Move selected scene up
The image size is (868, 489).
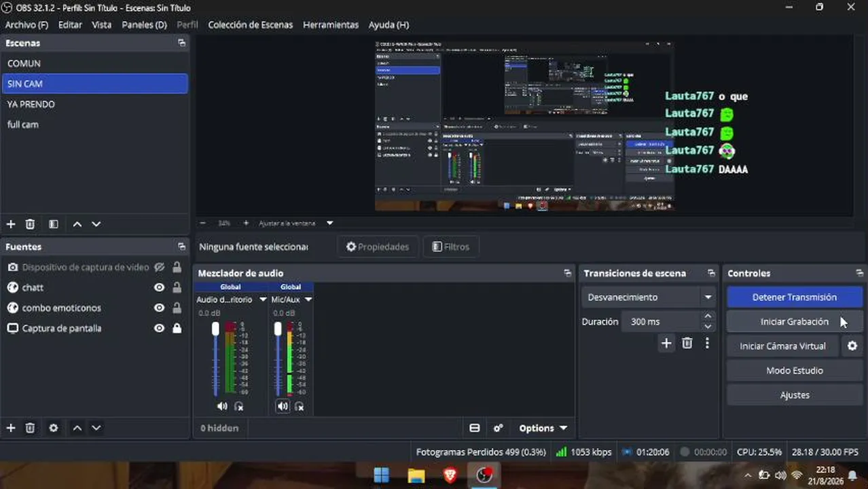77,224
